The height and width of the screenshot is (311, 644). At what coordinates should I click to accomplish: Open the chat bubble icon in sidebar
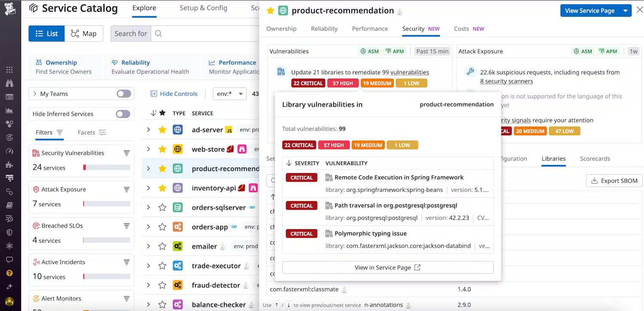[x=9, y=259]
